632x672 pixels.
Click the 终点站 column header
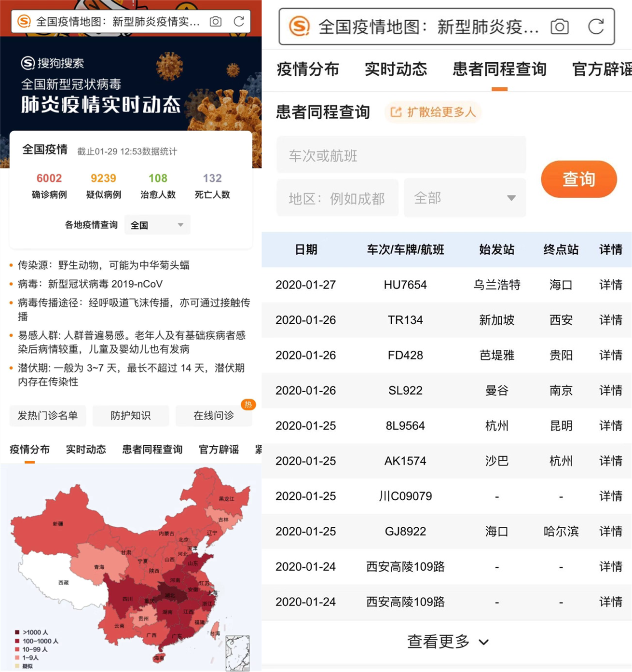coord(561,249)
